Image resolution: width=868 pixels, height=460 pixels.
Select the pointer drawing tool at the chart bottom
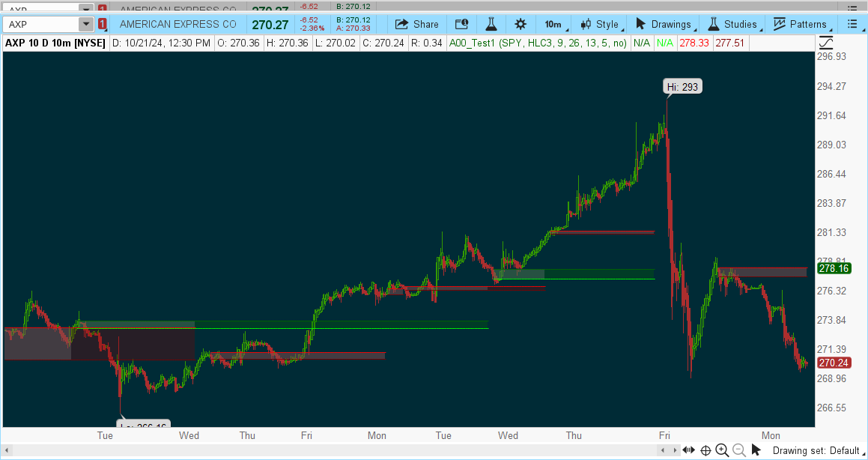(756, 450)
